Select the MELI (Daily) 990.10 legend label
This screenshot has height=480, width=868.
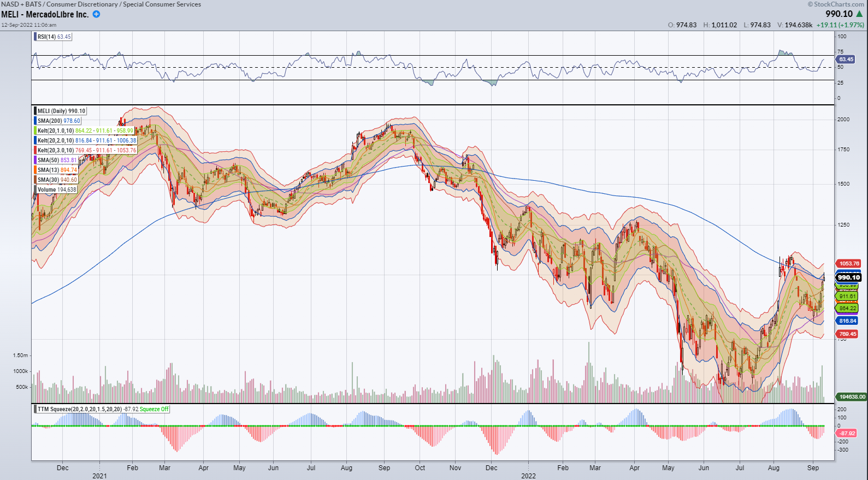(61, 111)
